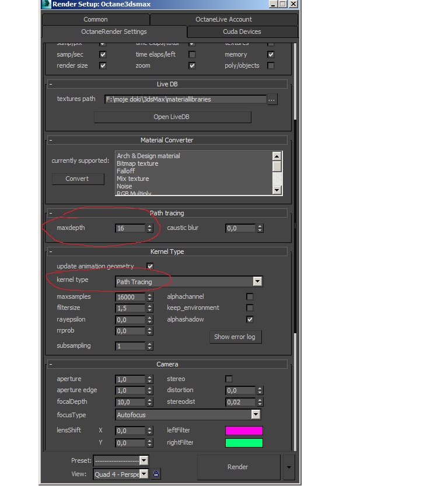Image resolution: width=448 pixels, height=489 pixels.
Task: Switch to the OctaneLive Account tab
Action: [x=224, y=19]
